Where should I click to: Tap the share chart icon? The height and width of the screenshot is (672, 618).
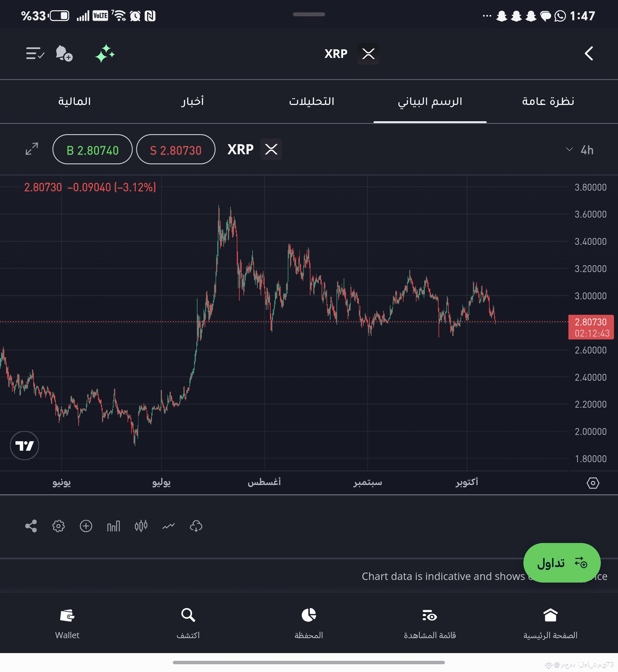pos(31,526)
